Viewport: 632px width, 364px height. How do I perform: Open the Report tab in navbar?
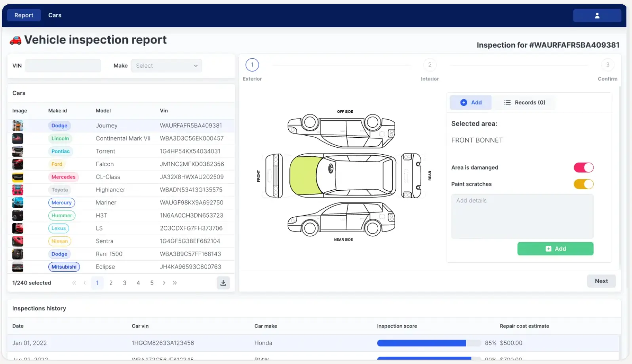click(x=24, y=15)
